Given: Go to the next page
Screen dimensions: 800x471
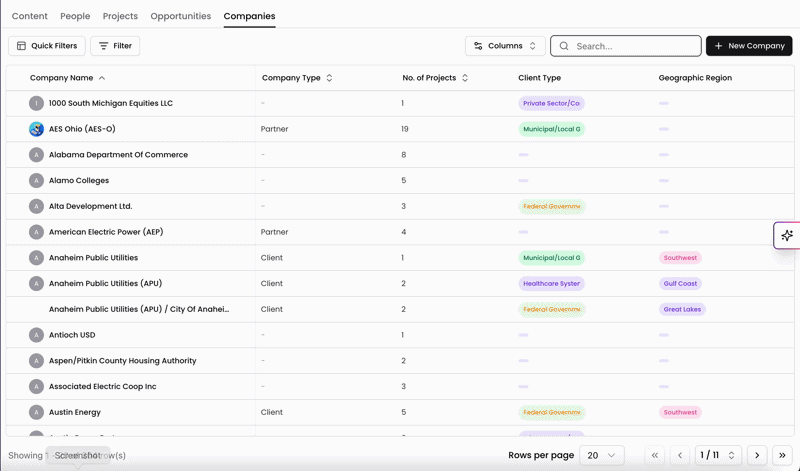Looking at the screenshot, I should coord(757,455).
